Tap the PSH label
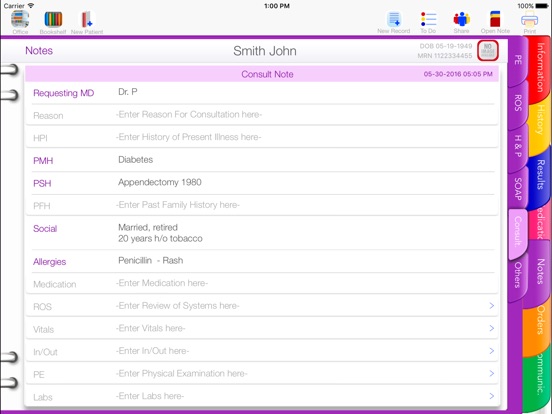Screen dimensions: 552x414 coord(42,183)
